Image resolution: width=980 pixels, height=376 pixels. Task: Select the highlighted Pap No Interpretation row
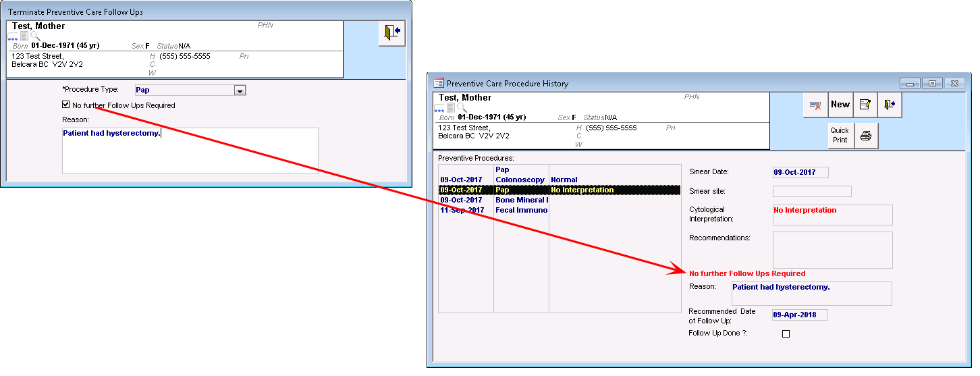pos(560,190)
